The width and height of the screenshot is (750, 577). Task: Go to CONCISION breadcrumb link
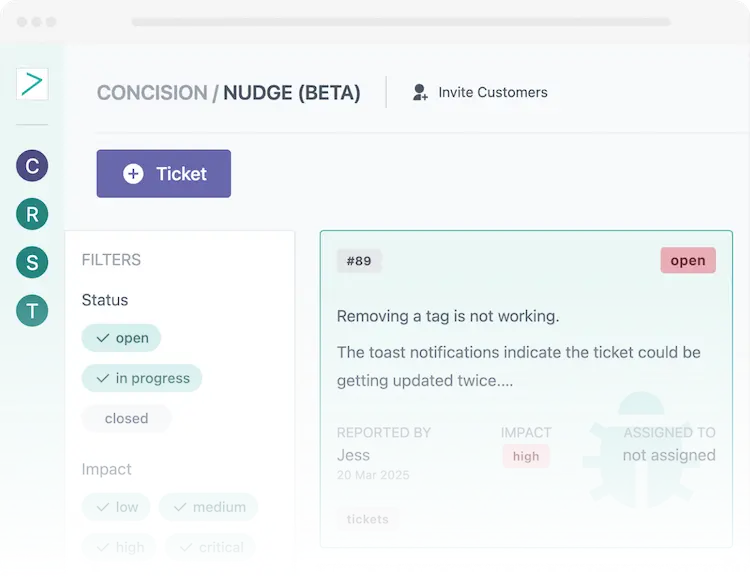coord(152,93)
